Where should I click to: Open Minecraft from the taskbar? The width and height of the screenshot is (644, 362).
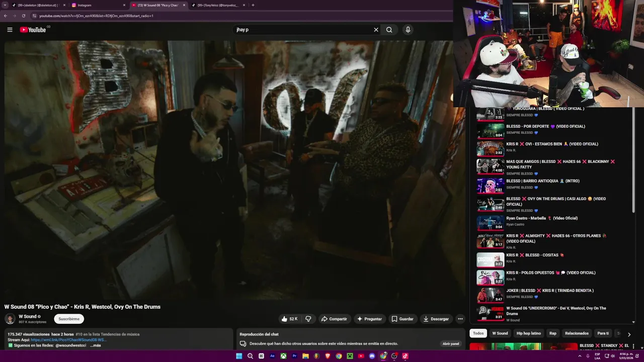click(350, 356)
